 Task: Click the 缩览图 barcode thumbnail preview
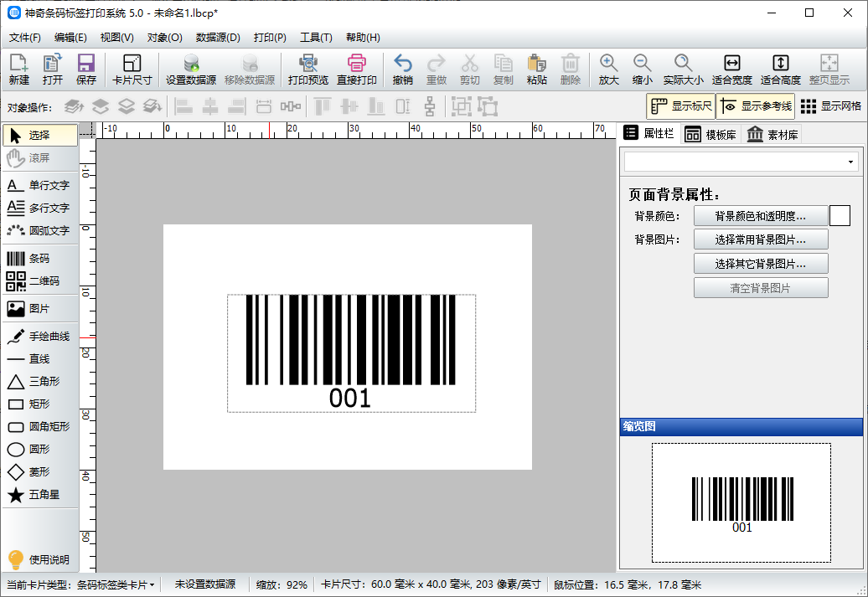[741, 502]
